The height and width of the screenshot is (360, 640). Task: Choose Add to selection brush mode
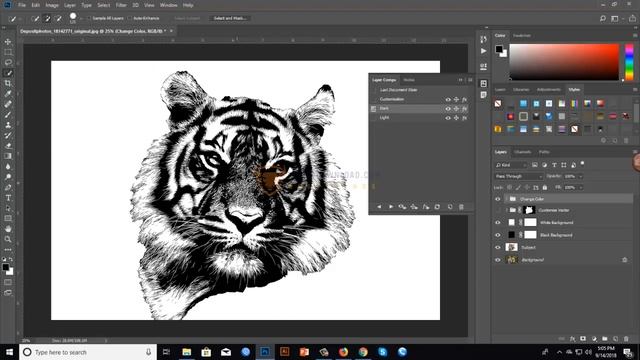[x=47, y=18]
